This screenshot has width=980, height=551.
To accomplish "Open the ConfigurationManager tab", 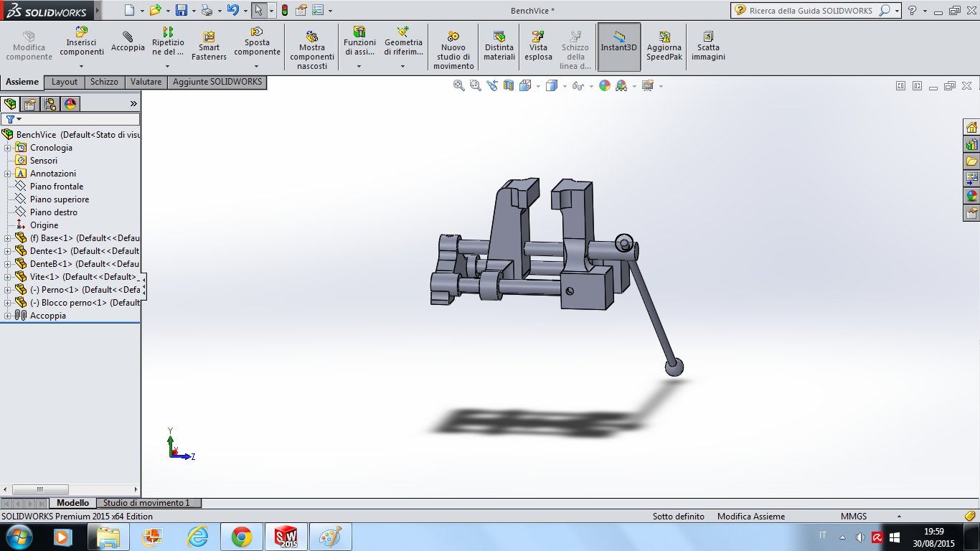I will pyautogui.click(x=50, y=104).
